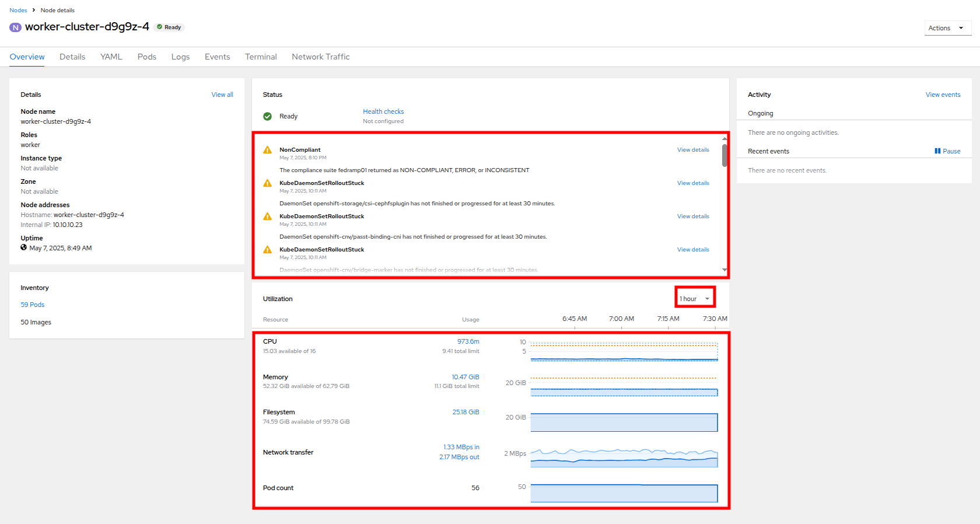The width and height of the screenshot is (980, 524).
Task: Pause the recent events stream
Action: pos(947,151)
